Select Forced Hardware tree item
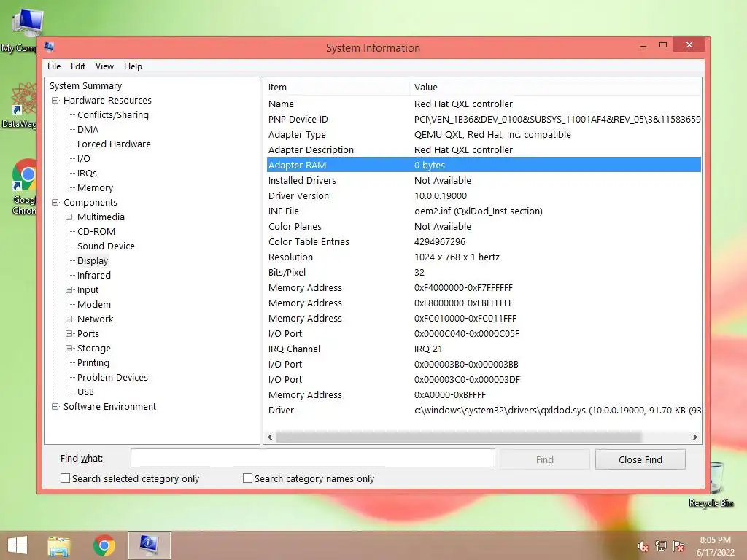 click(x=114, y=144)
